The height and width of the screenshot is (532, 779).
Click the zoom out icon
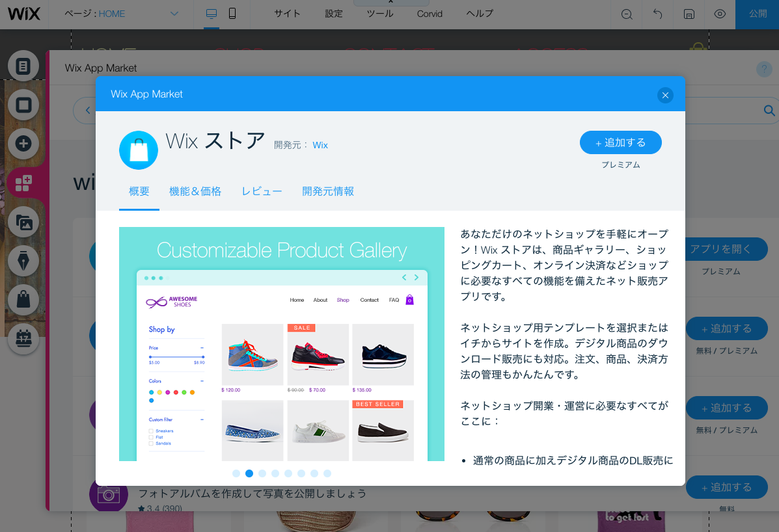tap(627, 14)
